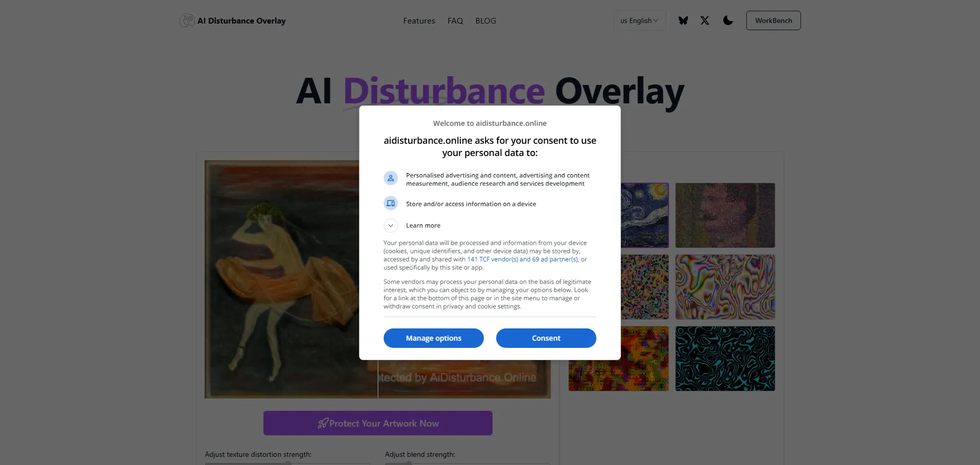Click the device storage icon
This screenshot has height=465, width=980.
pyautogui.click(x=391, y=203)
